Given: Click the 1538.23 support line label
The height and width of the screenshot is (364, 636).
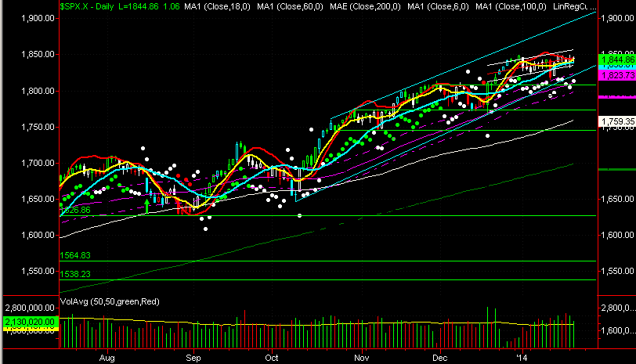Looking at the screenshot, I should pos(75,274).
